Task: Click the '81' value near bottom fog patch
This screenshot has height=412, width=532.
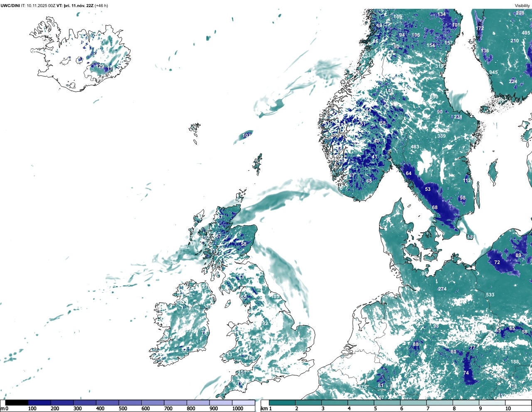Action: (x=381, y=385)
